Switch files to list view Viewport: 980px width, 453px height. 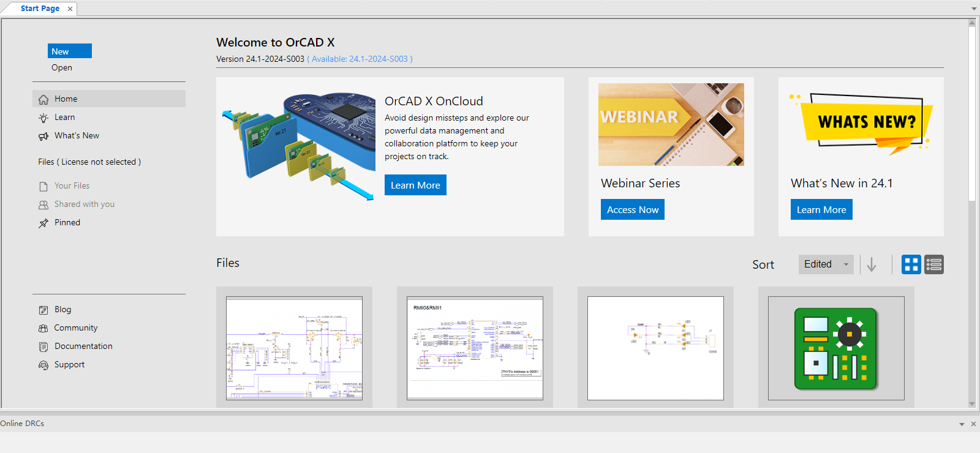934,264
